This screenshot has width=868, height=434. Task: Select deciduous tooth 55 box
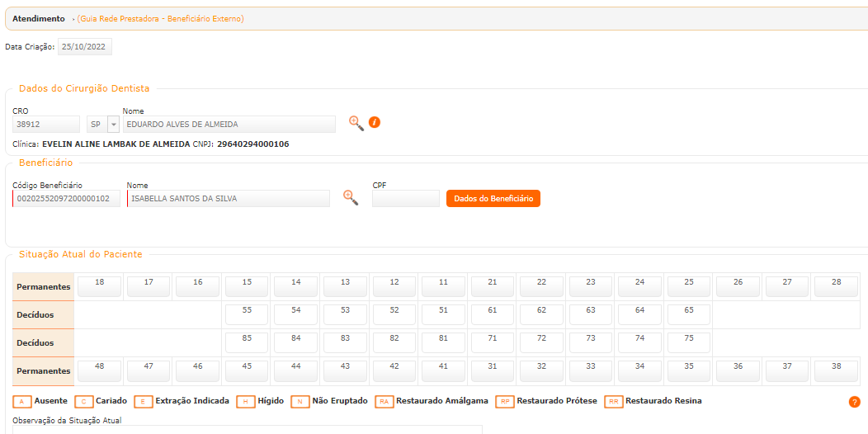click(x=246, y=313)
